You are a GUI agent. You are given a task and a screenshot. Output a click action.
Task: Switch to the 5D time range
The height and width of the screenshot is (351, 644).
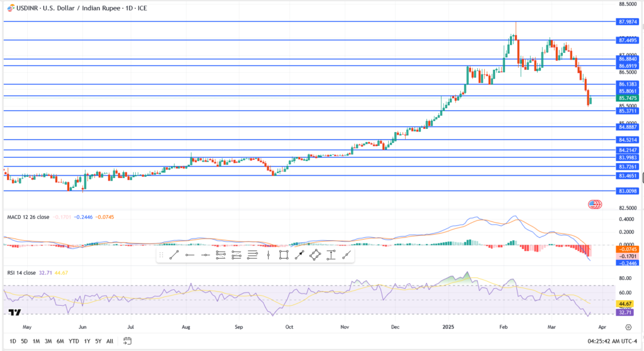pos(24,341)
